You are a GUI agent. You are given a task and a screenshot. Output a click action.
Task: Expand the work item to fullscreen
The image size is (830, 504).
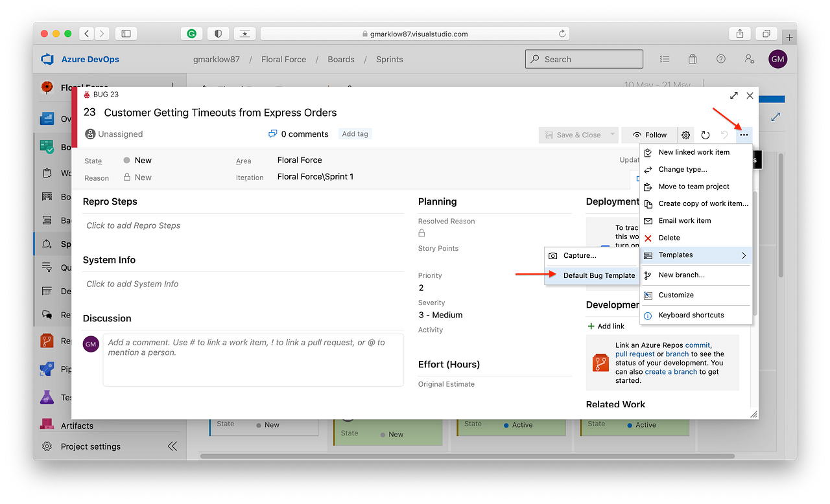733,95
